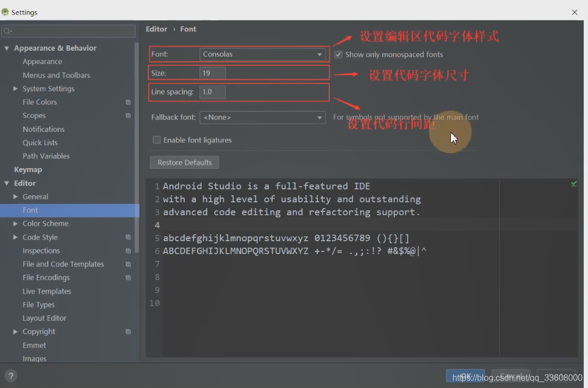
Task: Expand the Color Scheme node
Action: tap(15, 224)
